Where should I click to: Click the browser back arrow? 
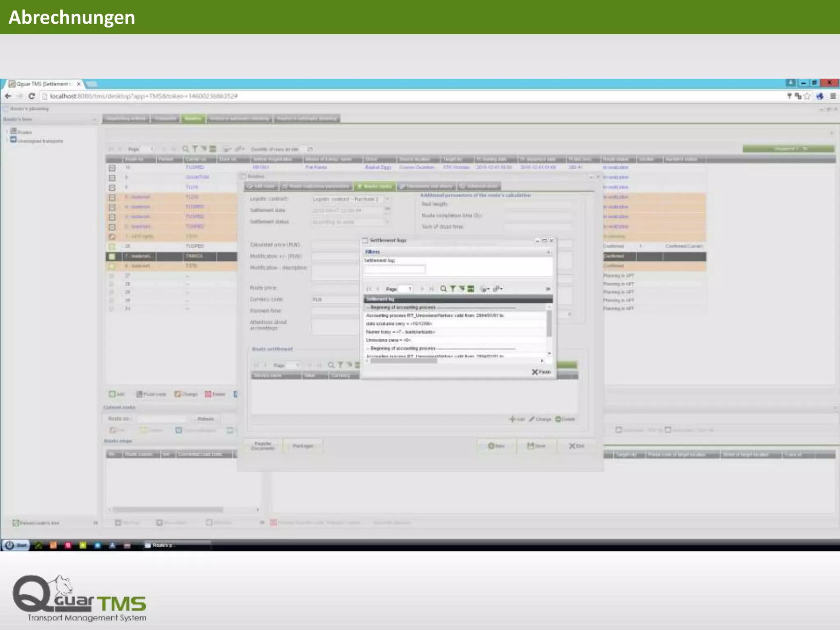pyautogui.click(x=8, y=96)
